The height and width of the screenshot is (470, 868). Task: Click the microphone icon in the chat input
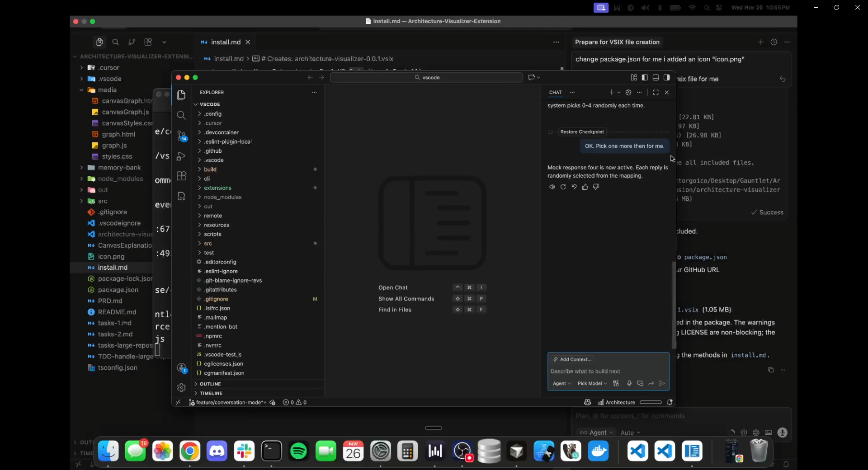pyautogui.click(x=629, y=383)
